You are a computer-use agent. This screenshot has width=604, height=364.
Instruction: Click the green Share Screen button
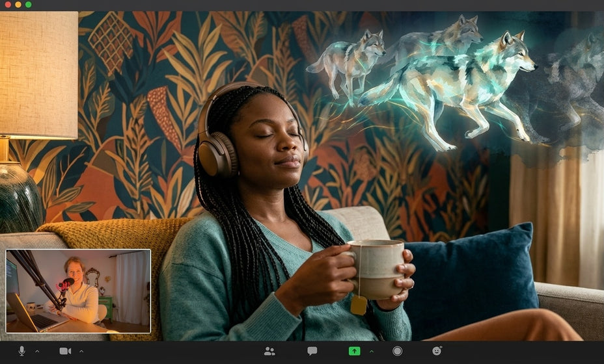[x=354, y=351]
